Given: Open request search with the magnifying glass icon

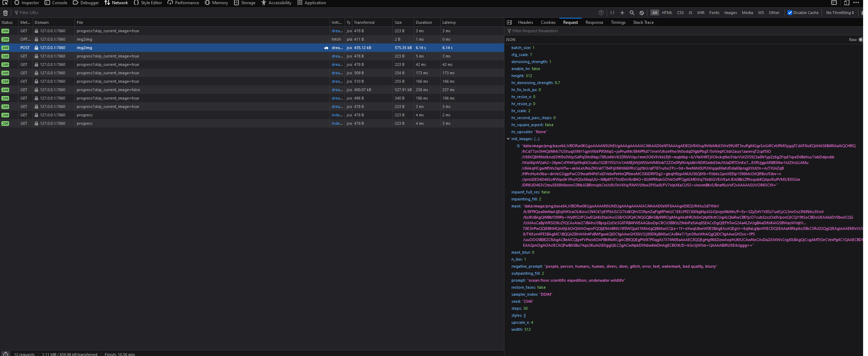Looking at the screenshot, I should 632,13.
